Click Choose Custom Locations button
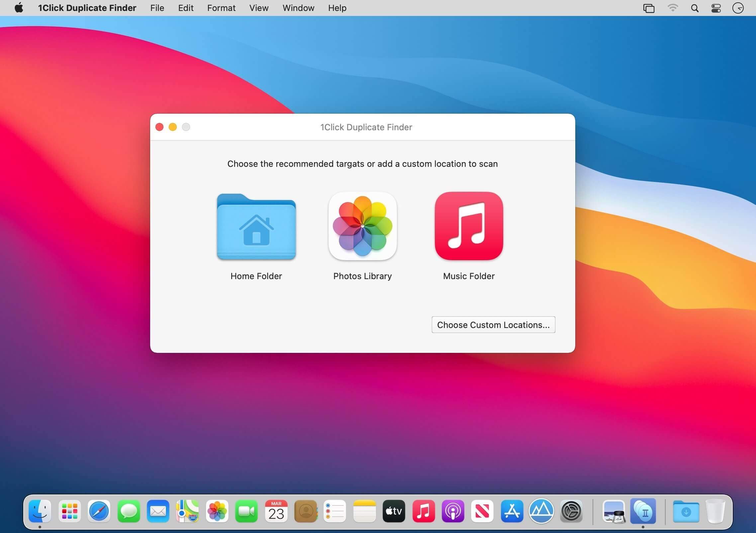Viewport: 756px width, 533px height. (493, 325)
